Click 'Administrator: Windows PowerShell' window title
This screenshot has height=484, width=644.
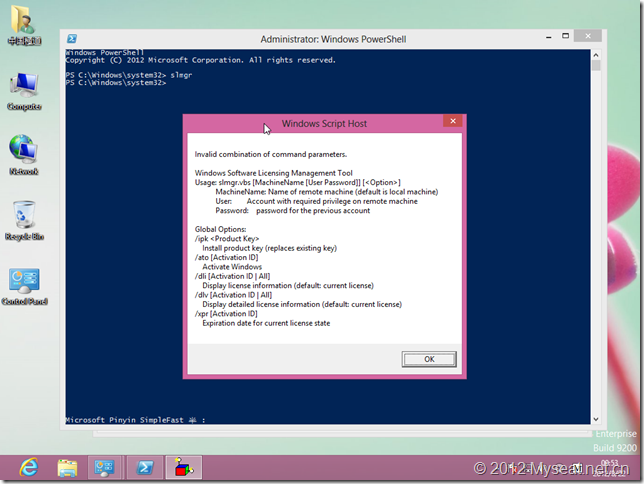333,39
